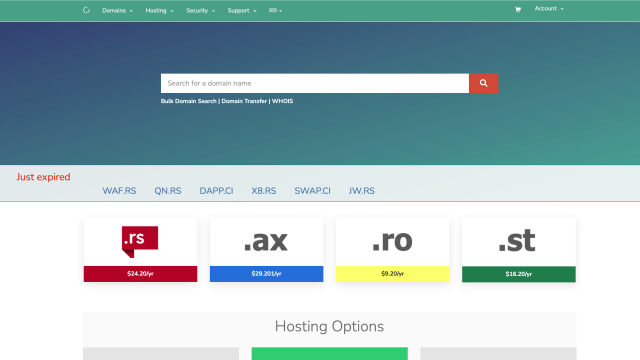
Task: Go to the Domain Transfer link
Action: [244, 101]
